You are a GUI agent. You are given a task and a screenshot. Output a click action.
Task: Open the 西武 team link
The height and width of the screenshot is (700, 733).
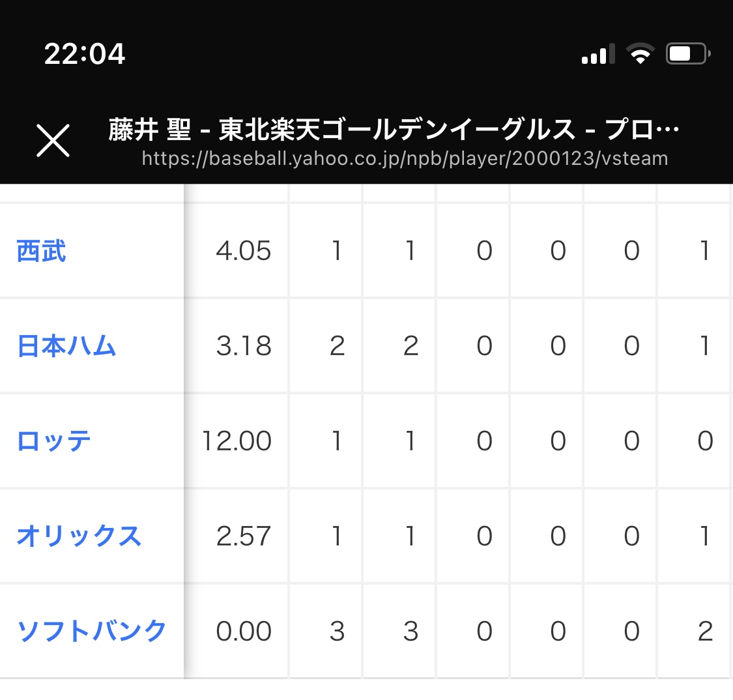click(41, 251)
